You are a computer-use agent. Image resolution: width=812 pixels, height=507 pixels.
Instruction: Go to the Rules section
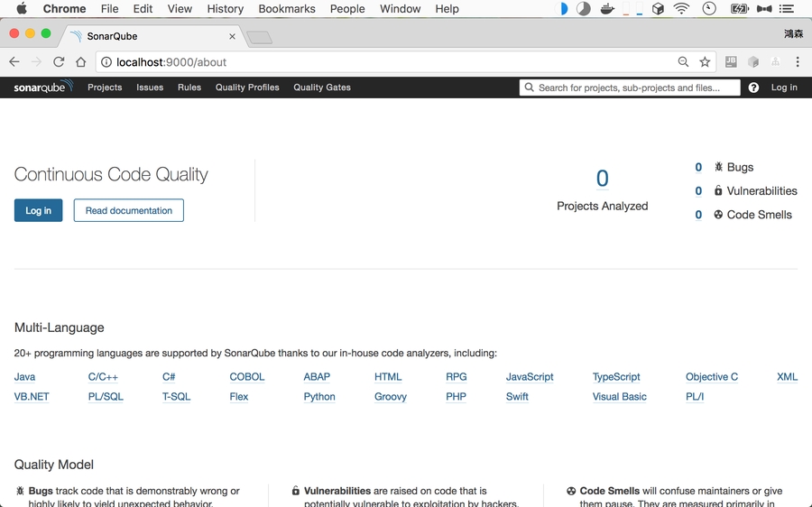point(189,88)
